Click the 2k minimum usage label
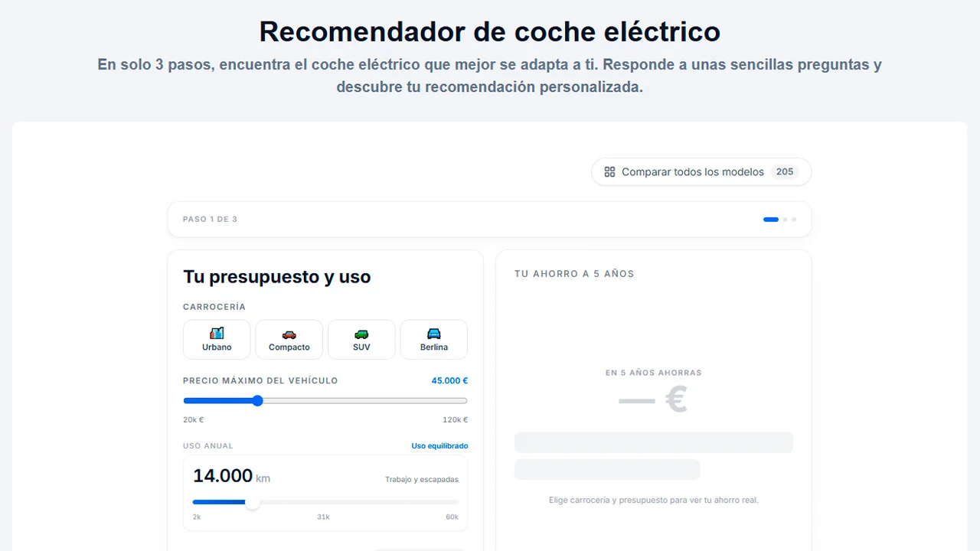 pos(197,517)
